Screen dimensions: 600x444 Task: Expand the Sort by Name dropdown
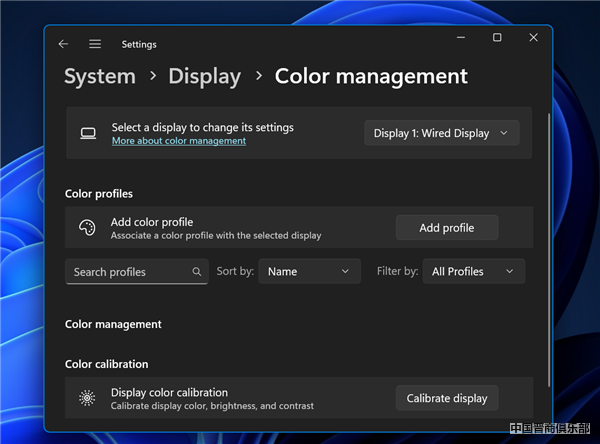pyautogui.click(x=309, y=271)
